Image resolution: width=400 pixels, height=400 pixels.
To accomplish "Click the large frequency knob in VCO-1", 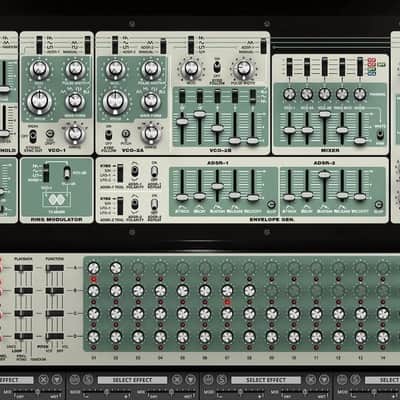I will pyautogui.click(x=39, y=102).
